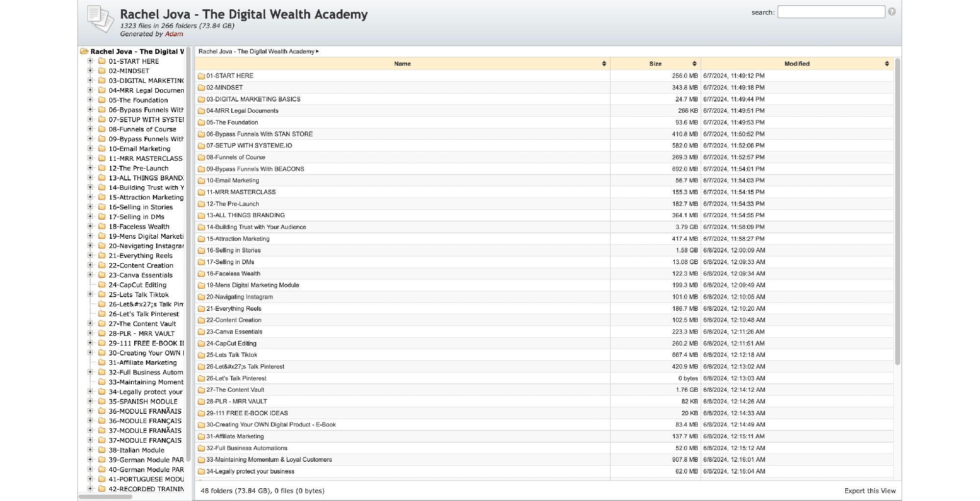The image size is (980, 501).
Task: Click tree folder icon for 24-CapCut Editing
Action: click(x=102, y=285)
